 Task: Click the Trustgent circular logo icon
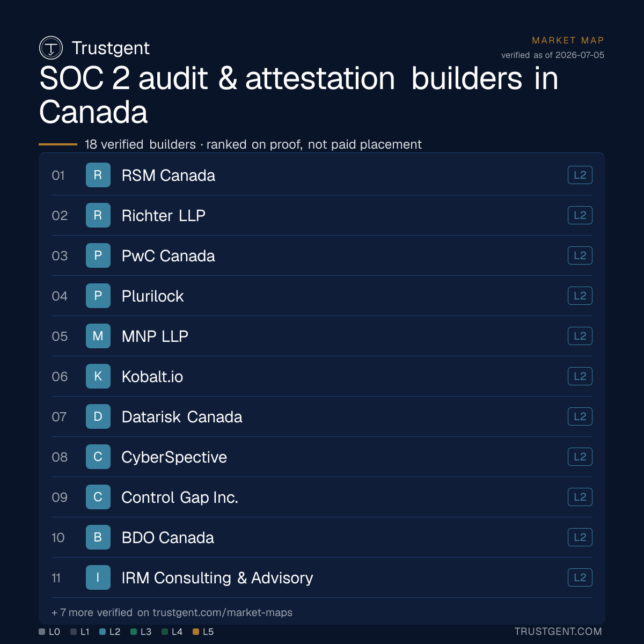(51, 48)
